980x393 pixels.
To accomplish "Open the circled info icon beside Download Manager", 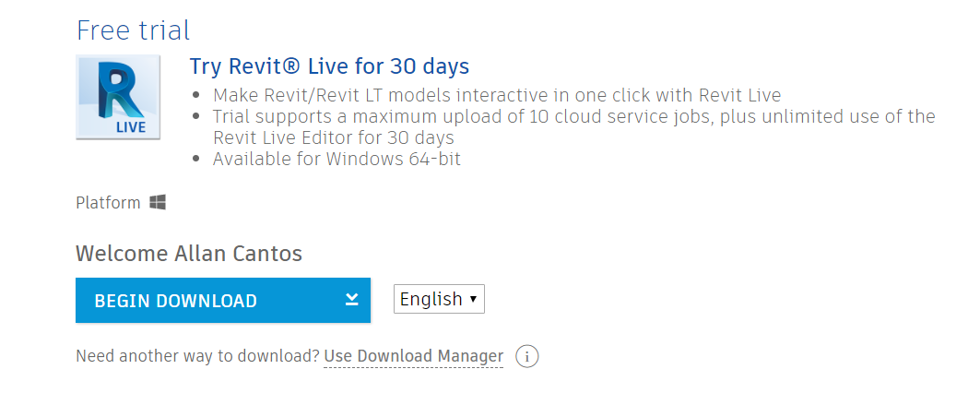I will point(526,357).
